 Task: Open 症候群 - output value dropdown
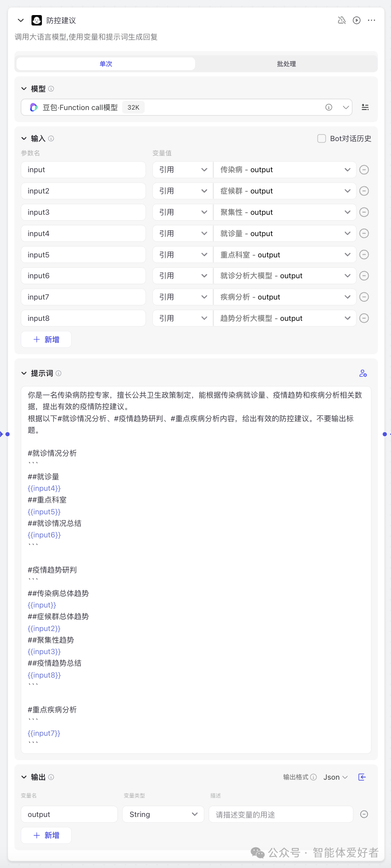[x=285, y=191]
